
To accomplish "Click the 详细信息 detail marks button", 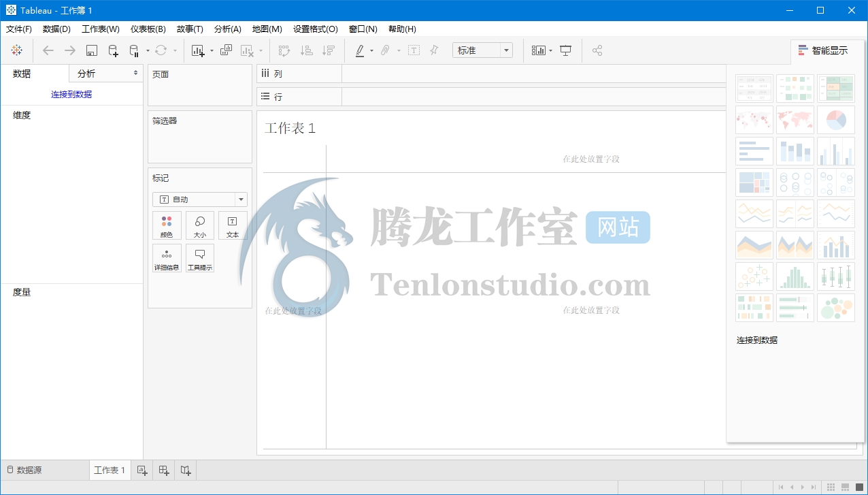I will [167, 258].
